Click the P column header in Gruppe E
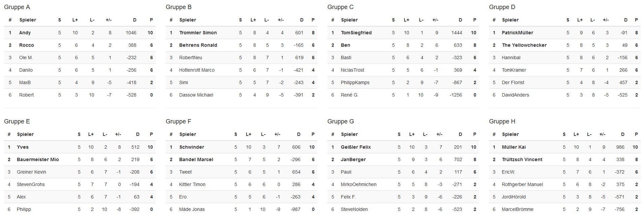This screenshot has width=644, height=219. (x=151, y=134)
